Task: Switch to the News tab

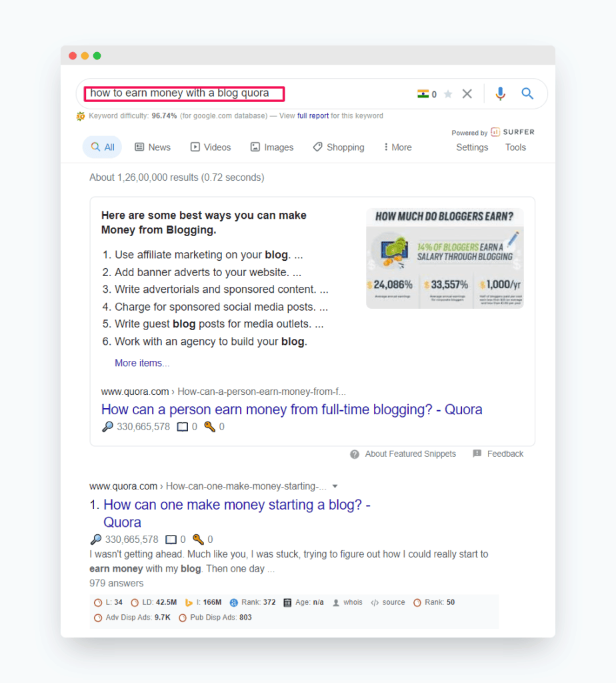Action: 153,147
